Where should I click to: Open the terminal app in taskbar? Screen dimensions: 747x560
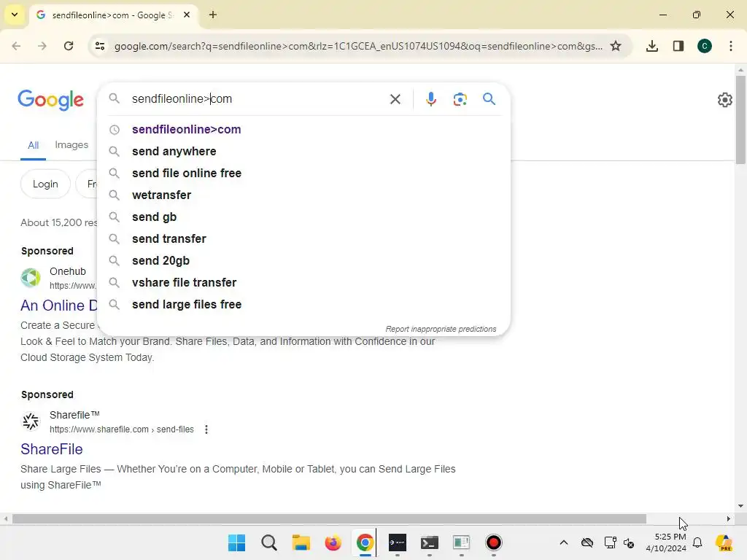(x=429, y=542)
